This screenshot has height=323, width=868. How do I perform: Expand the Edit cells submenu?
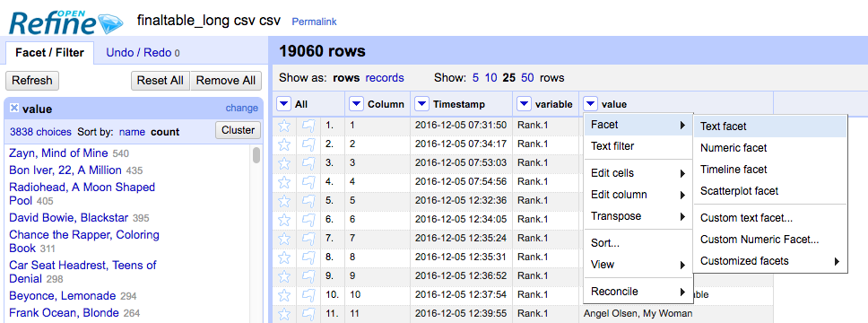pos(638,173)
